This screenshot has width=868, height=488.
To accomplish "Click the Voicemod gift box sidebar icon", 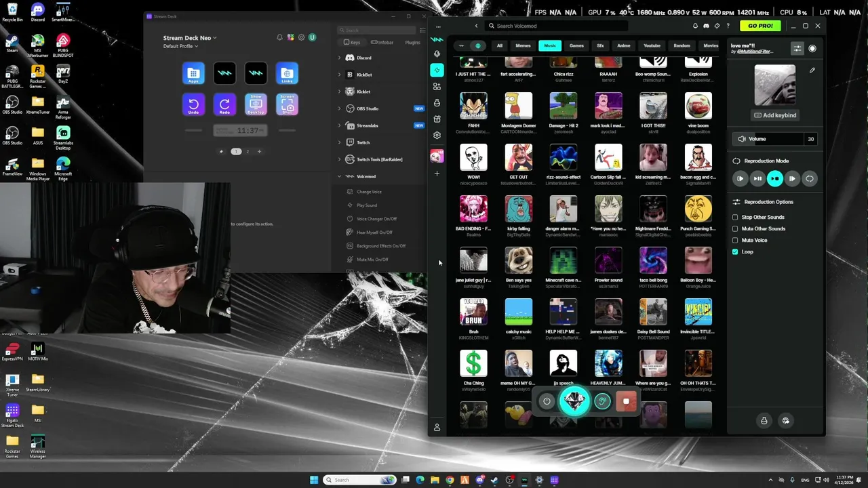I will [x=437, y=119].
